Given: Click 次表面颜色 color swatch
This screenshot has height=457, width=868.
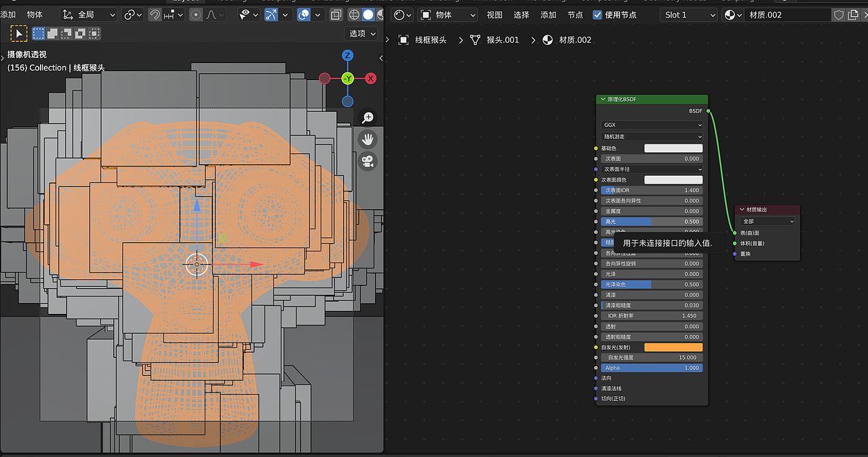Looking at the screenshot, I should click(x=673, y=180).
